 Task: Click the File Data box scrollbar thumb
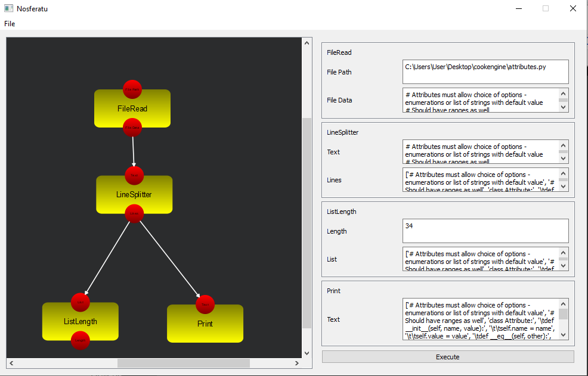click(563, 100)
